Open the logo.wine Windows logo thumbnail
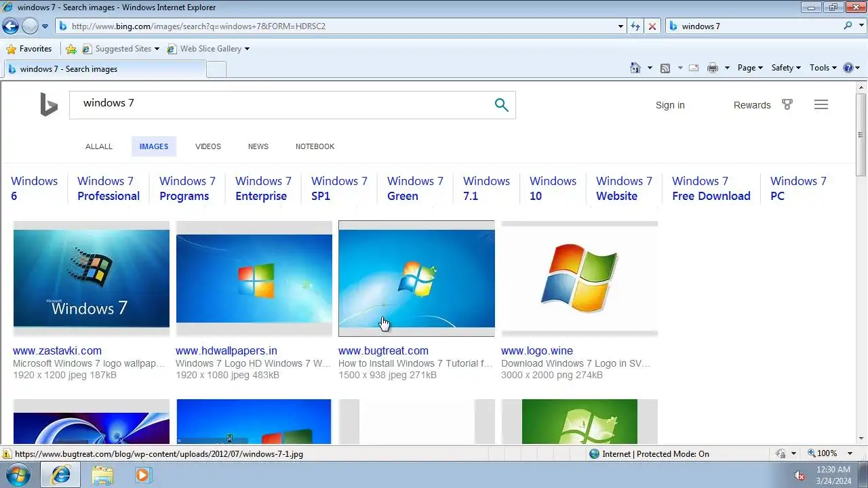This screenshot has width=868, height=488. click(x=580, y=279)
